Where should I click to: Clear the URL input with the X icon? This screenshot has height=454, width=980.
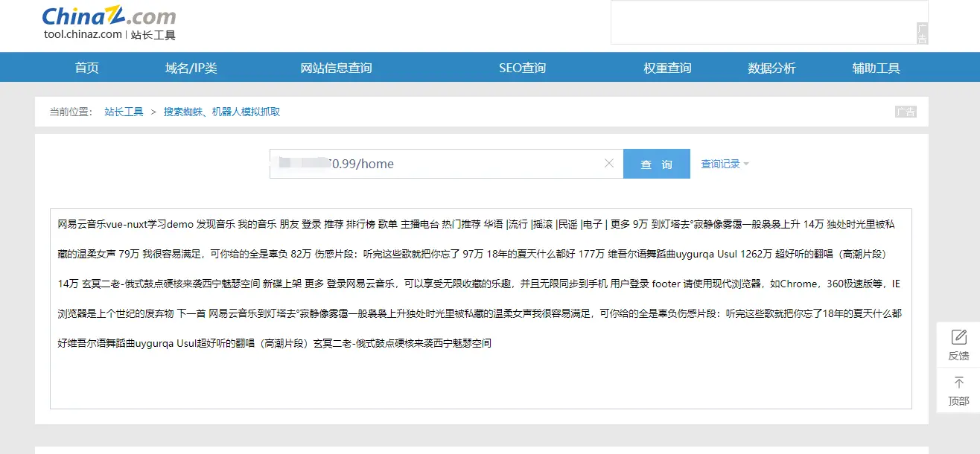pyautogui.click(x=608, y=164)
